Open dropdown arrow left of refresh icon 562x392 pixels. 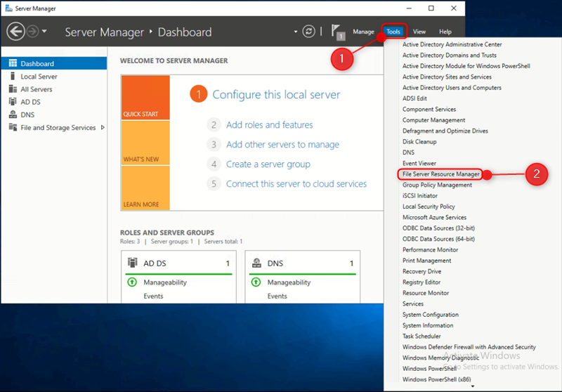[296, 32]
